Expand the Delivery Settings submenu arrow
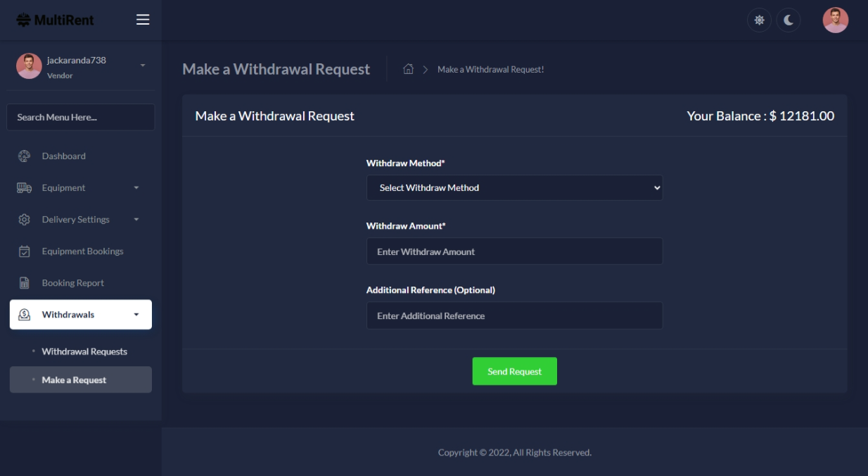 [136, 220]
